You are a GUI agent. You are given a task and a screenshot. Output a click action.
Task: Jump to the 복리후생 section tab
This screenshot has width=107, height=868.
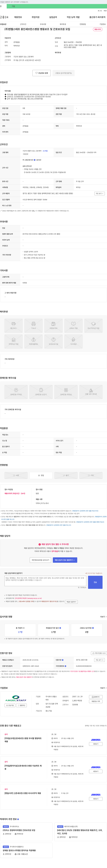pos(63,24)
